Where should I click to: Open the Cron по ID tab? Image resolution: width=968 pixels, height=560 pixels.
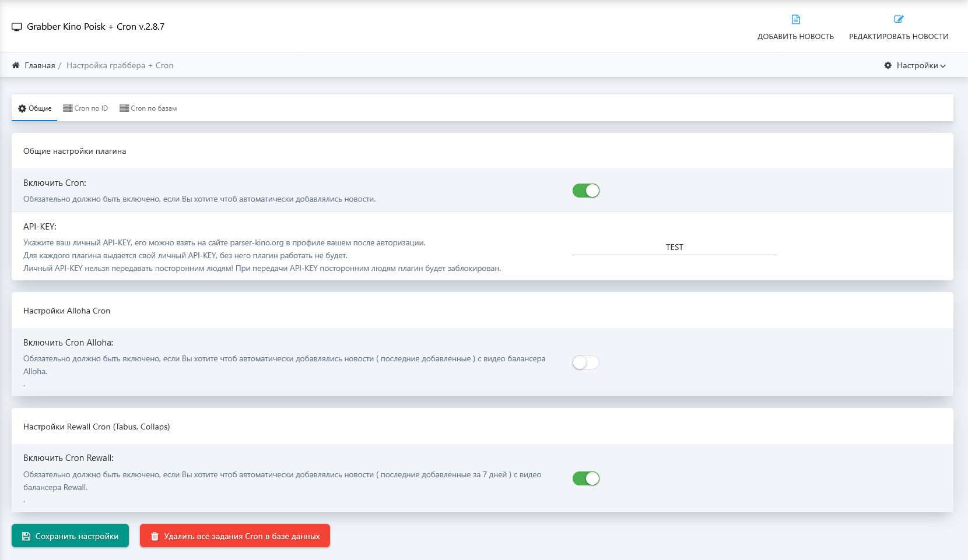[86, 108]
